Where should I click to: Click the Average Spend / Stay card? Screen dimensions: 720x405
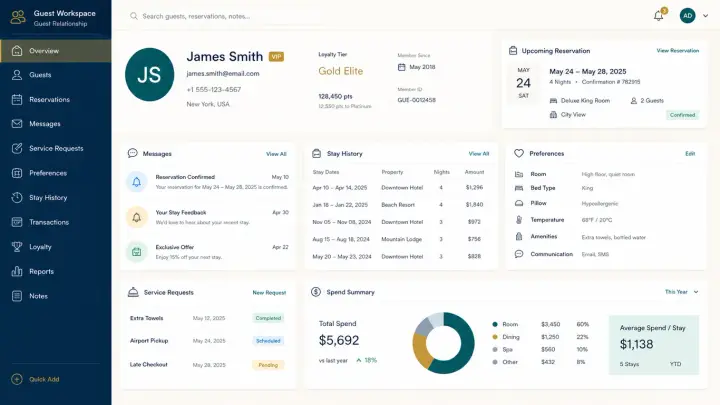(x=654, y=345)
